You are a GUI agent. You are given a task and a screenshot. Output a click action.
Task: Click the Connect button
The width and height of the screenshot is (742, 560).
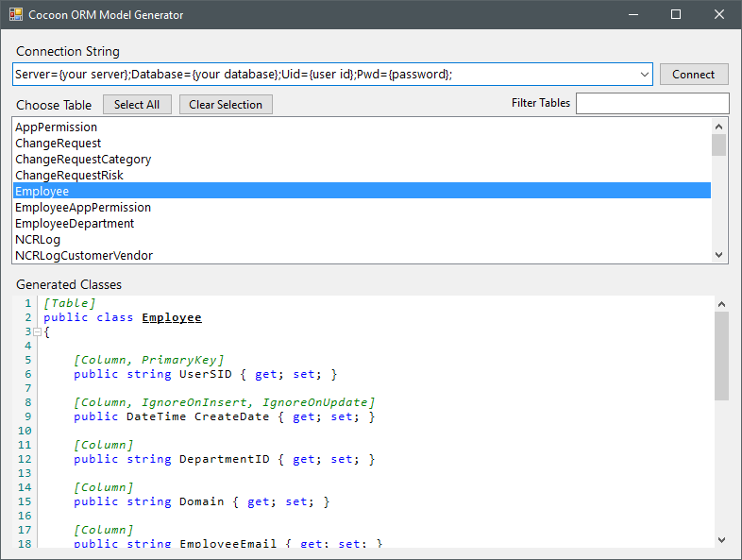tap(694, 75)
